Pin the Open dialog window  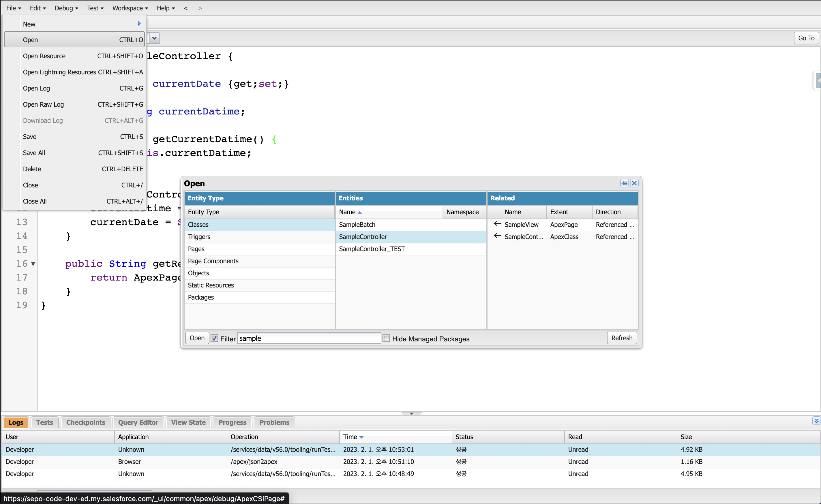tap(624, 183)
